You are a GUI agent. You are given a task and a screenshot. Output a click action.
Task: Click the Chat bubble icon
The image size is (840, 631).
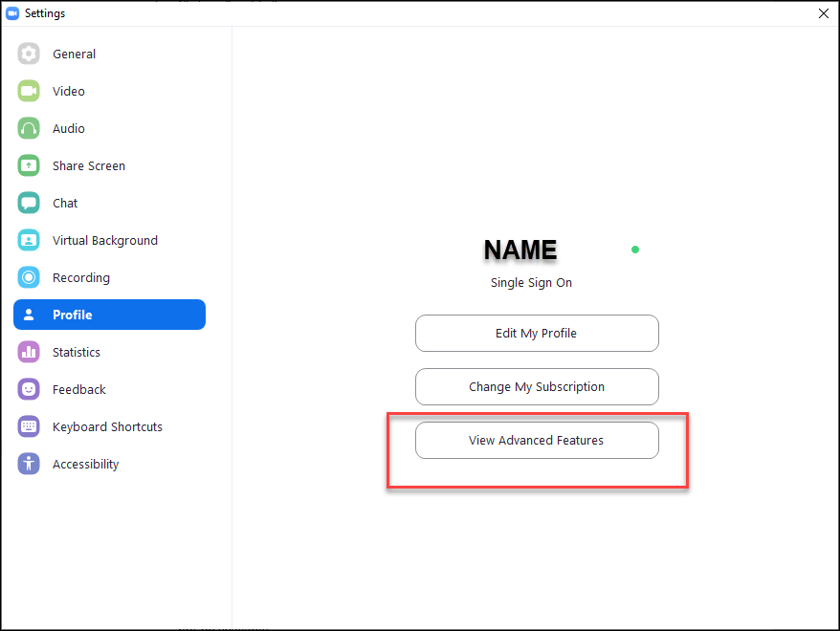click(x=29, y=203)
